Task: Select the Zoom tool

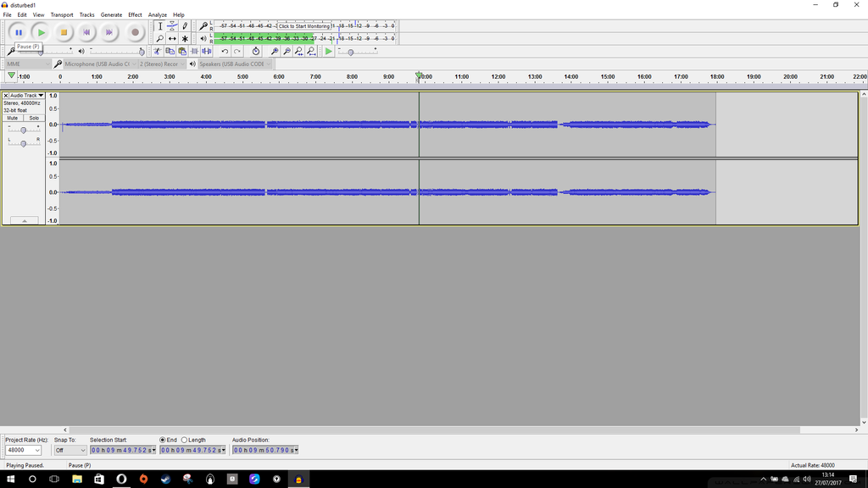Action: (x=160, y=38)
